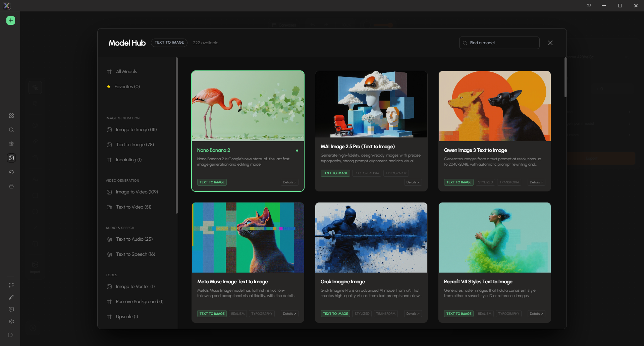This screenshot has height=346, width=644.
Task: Click the Remove Background grid icon
Action: point(109,302)
